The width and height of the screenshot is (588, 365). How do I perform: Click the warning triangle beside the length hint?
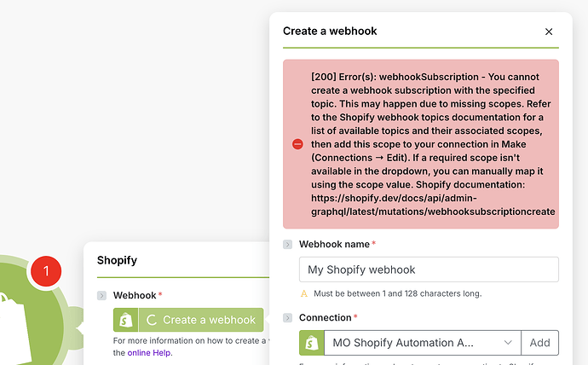pos(304,293)
